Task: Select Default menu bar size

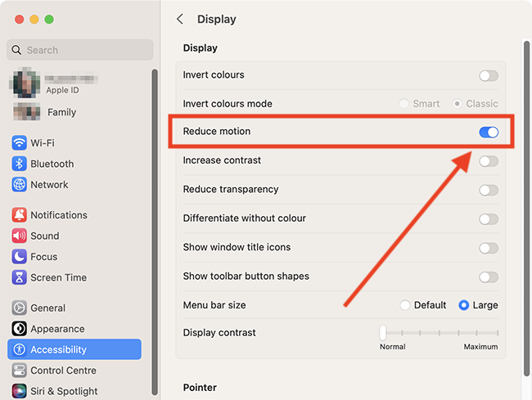Action: 405,305
